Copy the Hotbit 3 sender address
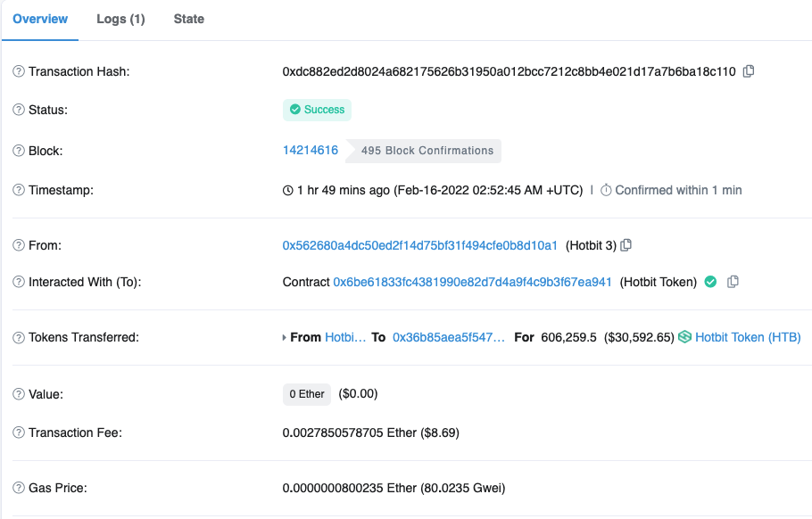Viewport: 812px width, 519px height. pos(626,245)
